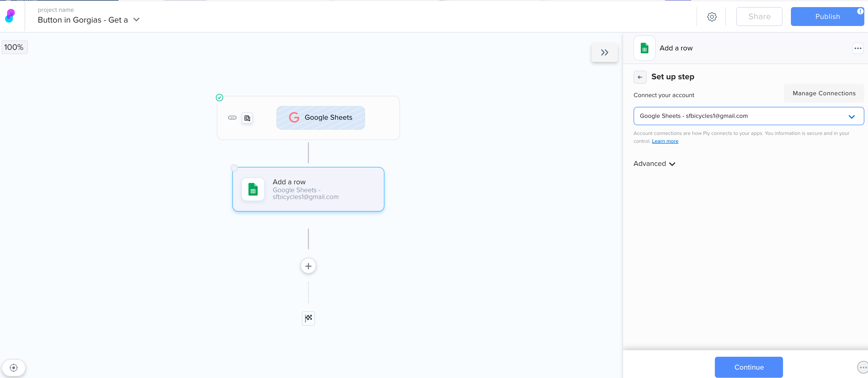Click the link icon in trigger card
The height and width of the screenshot is (378, 868).
click(232, 118)
